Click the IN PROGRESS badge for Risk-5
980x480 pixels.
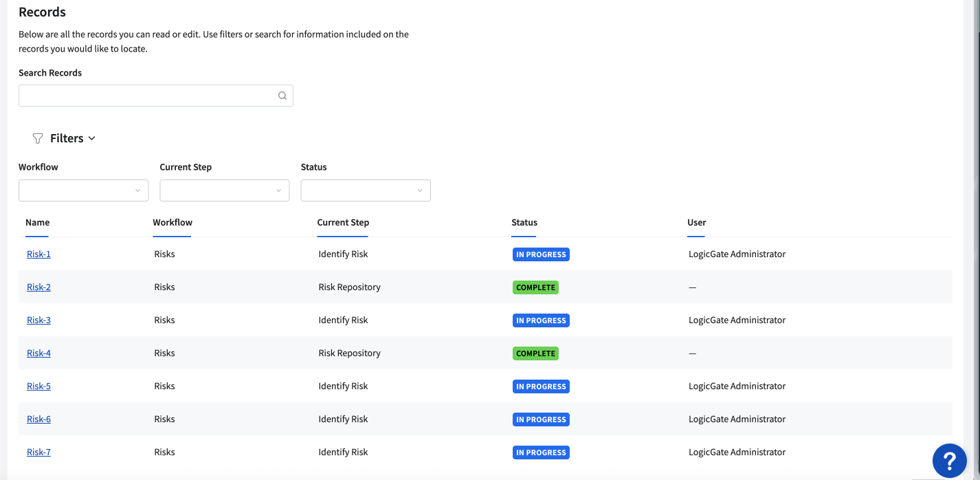[x=541, y=386]
